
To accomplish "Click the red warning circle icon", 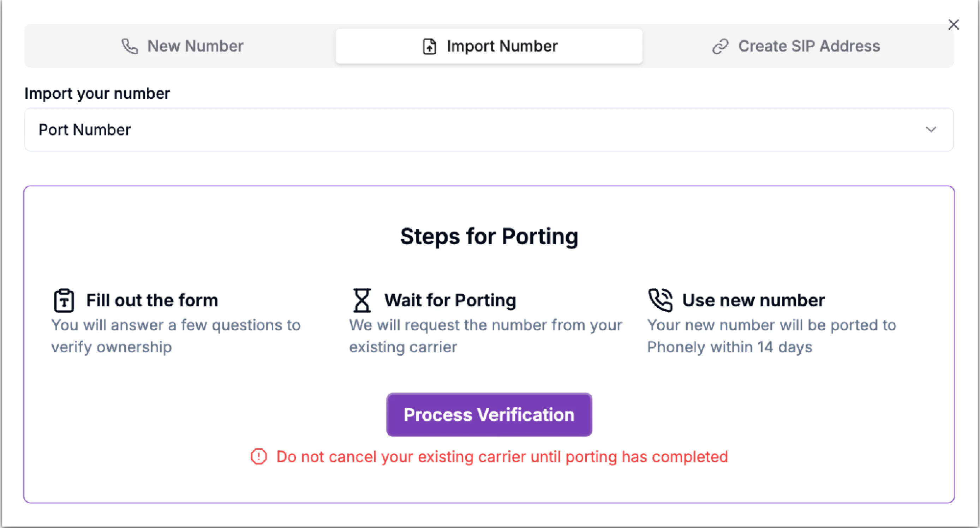I will (258, 456).
